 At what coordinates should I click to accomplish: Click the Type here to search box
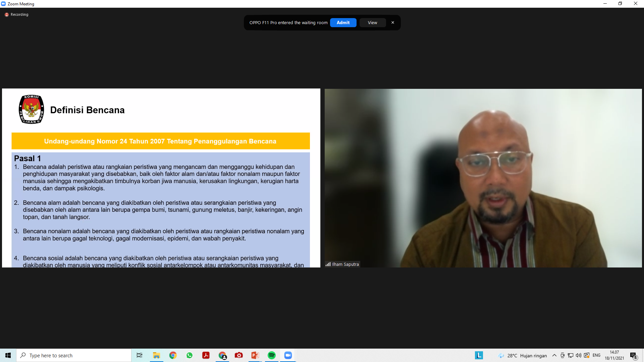tap(74, 355)
